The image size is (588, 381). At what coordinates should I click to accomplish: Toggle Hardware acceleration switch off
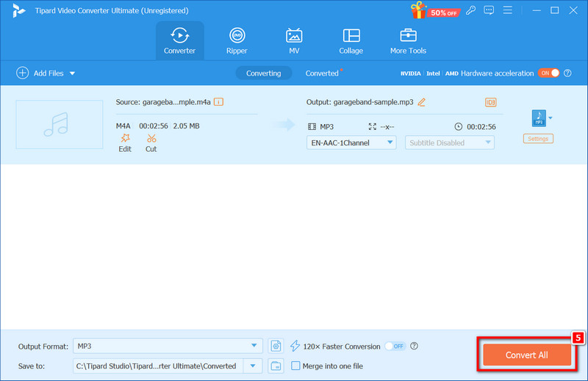(x=548, y=73)
